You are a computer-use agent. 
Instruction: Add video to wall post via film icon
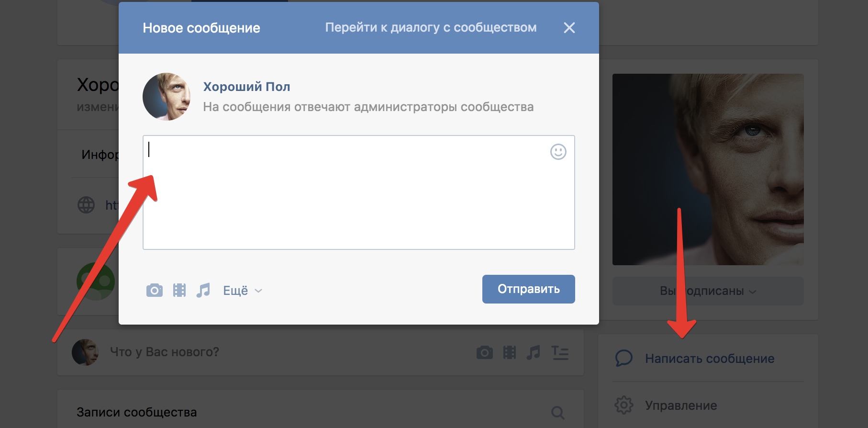[x=510, y=353]
